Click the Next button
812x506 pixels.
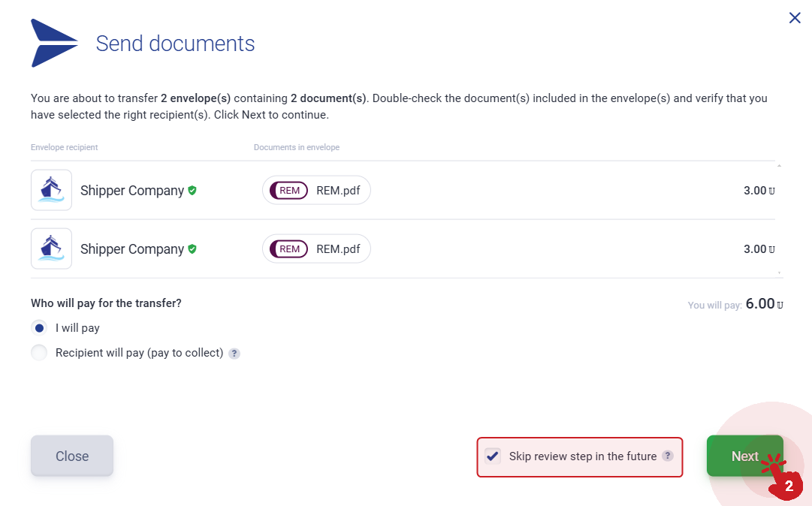(744, 456)
